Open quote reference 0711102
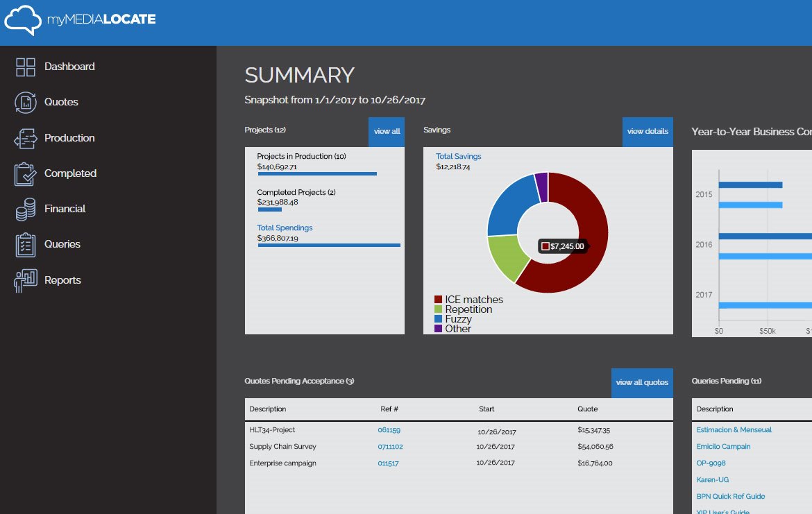 coord(391,447)
